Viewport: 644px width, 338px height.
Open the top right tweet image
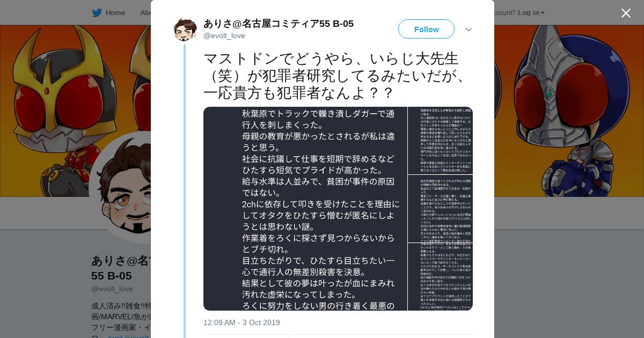coord(440,141)
